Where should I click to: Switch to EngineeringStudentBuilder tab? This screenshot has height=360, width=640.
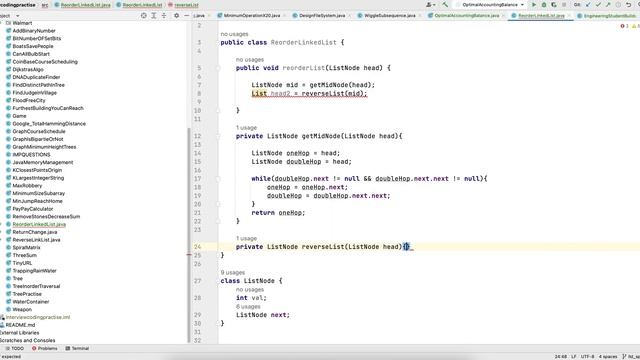point(607,16)
